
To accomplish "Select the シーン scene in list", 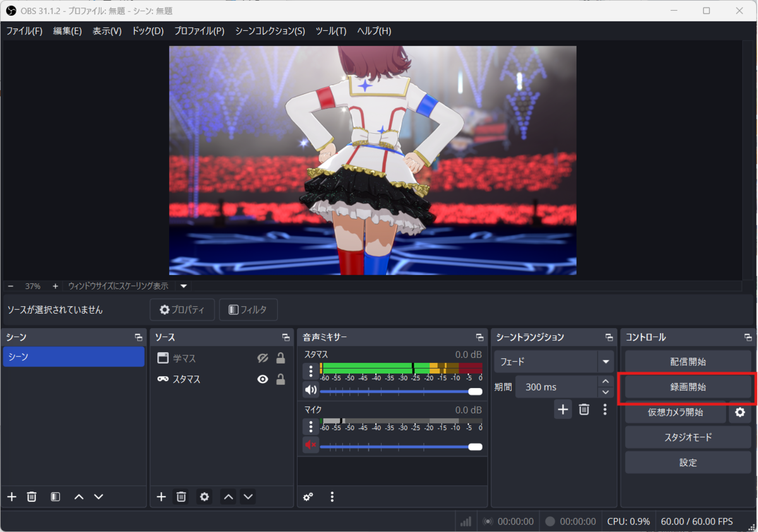I will [74, 357].
